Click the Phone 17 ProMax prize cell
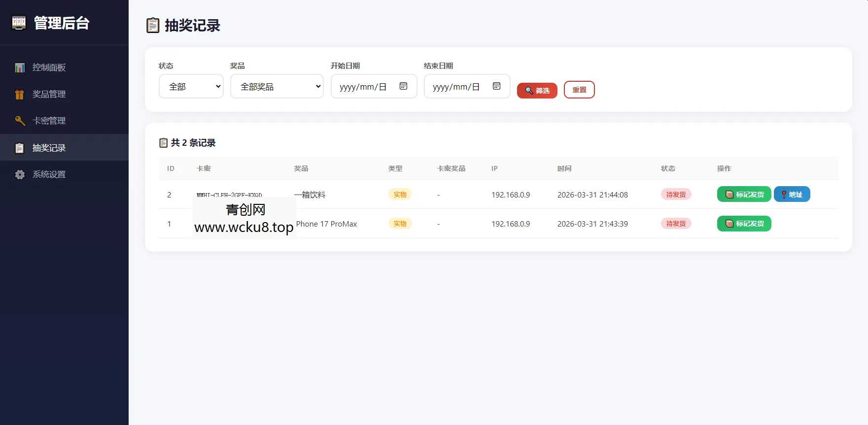Viewport: 868px width, 425px height. 327,224
